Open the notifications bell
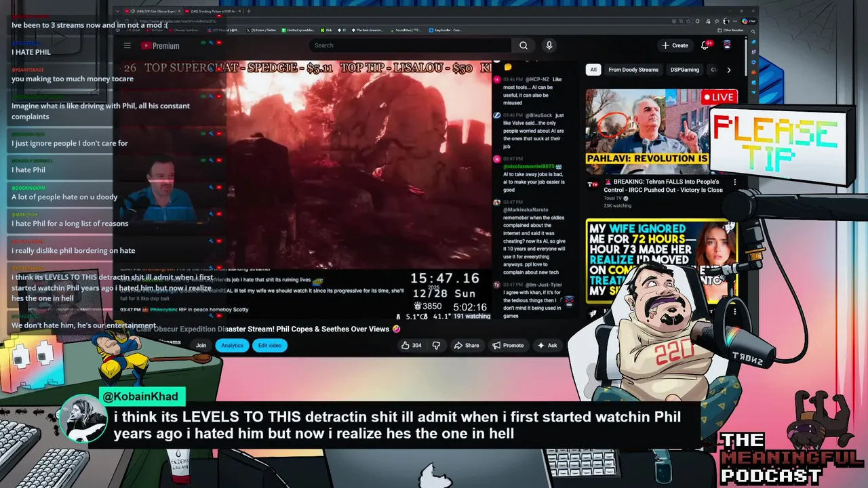Viewport: 868px width, 488px height. coord(707,45)
